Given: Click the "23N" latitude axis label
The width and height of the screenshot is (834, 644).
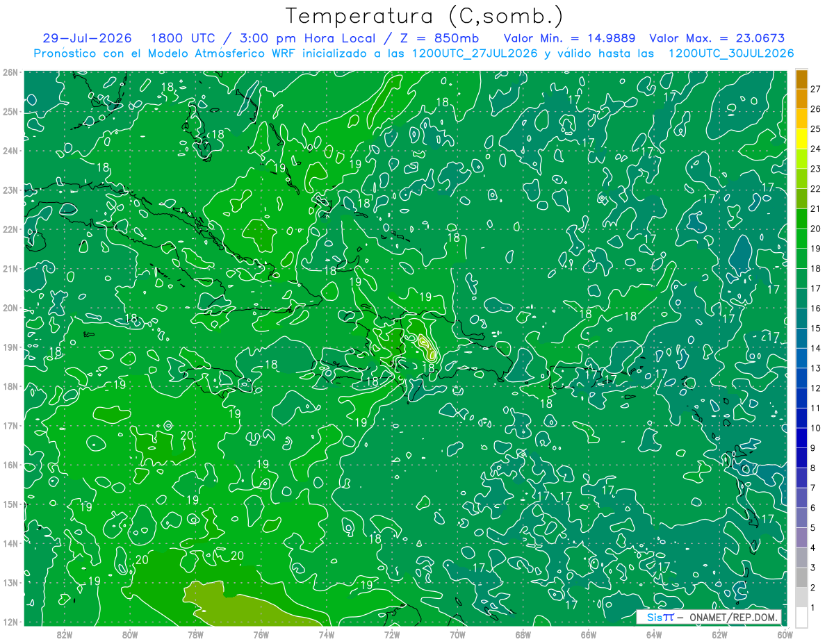Looking at the screenshot, I should pos(10,190).
